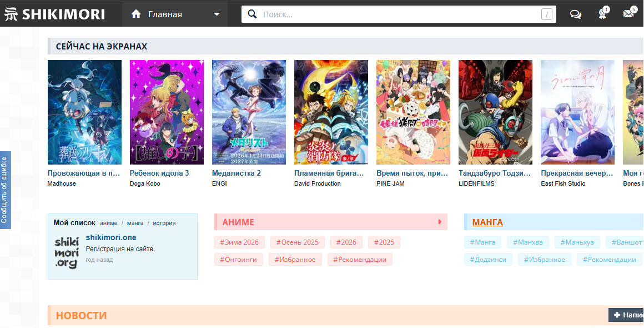Open the Пламенная брига… poster
The width and height of the screenshot is (644, 328).
[x=331, y=112]
